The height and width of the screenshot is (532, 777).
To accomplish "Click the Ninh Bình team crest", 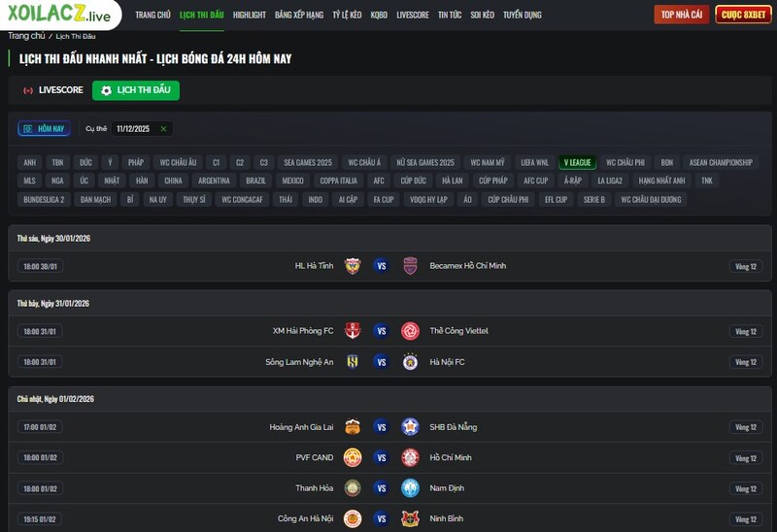I will tap(410, 518).
